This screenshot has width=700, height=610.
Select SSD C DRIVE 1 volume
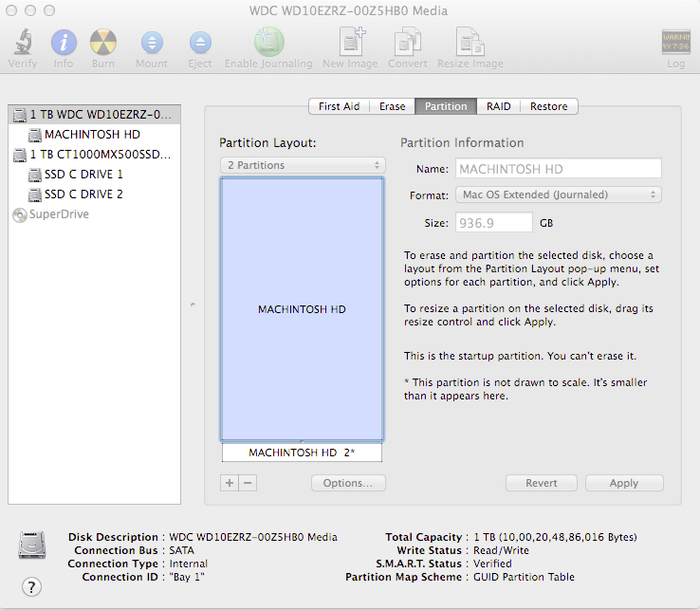point(94,175)
